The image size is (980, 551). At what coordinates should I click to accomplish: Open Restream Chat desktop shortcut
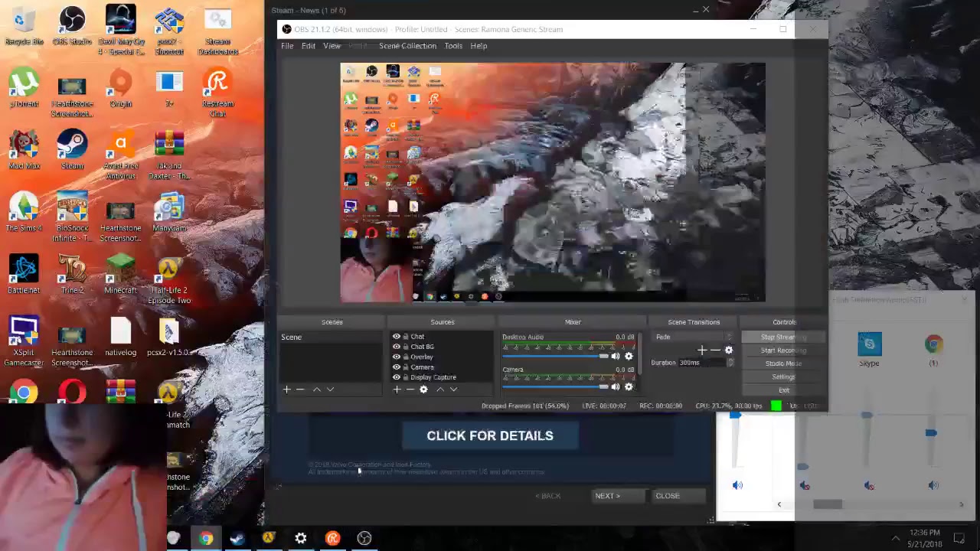(x=217, y=93)
